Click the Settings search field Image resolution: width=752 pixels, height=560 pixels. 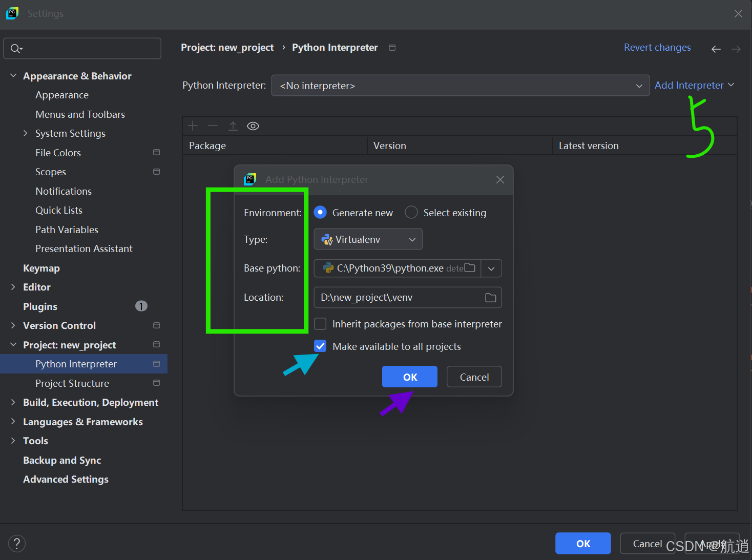(82, 49)
